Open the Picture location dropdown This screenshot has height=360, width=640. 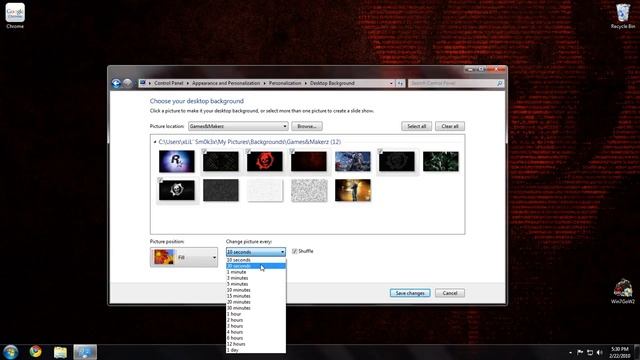tap(238, 127)
